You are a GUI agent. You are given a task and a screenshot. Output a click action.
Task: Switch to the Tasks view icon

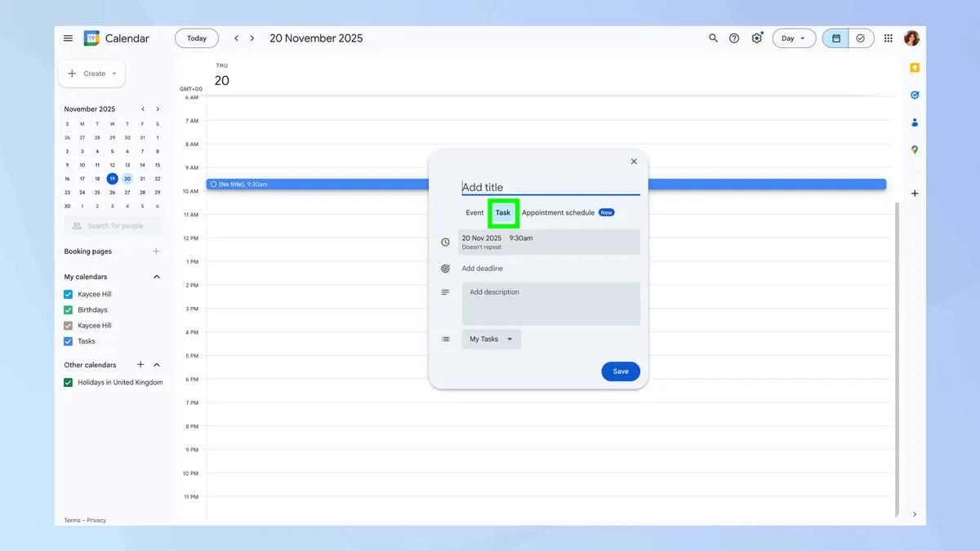point(860,38)
